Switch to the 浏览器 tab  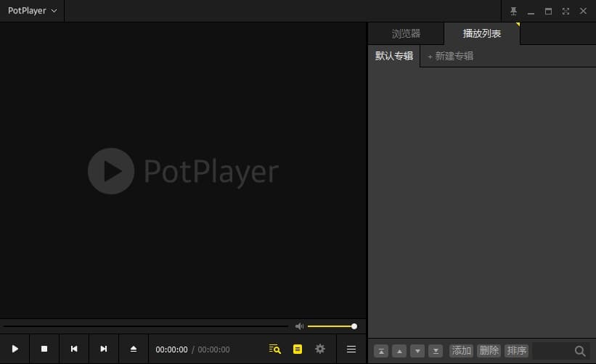coord(406,33)
